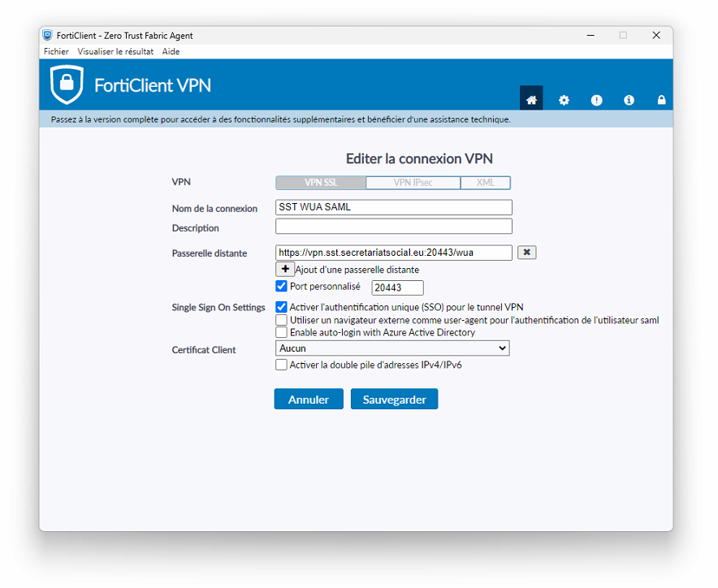Screen dimensions: 718x588
Task: Uncheck the Port personnalisé option
Action: pos(281,287)
